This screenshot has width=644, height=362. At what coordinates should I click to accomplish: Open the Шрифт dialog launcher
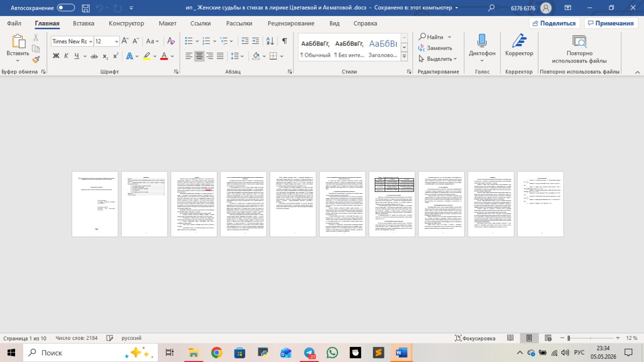176,72
